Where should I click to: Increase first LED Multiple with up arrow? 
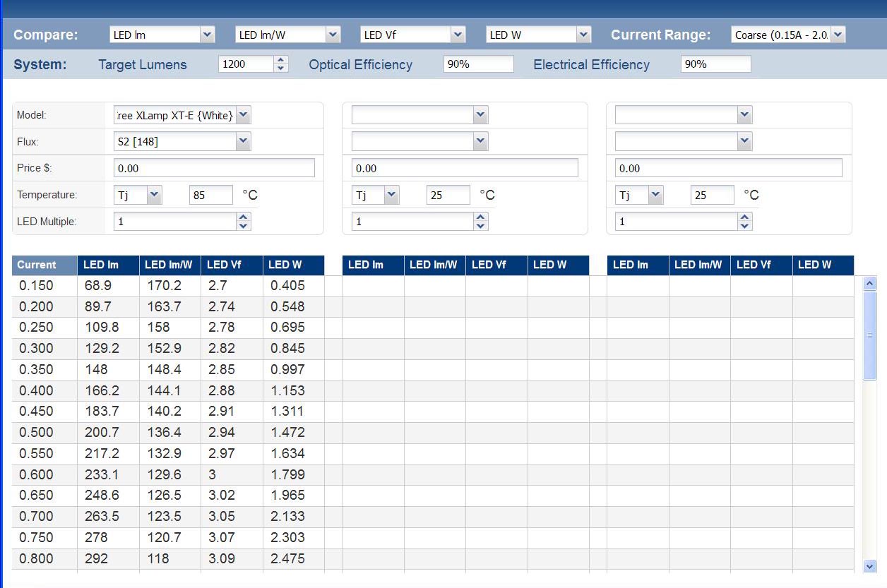coord(244,217)
